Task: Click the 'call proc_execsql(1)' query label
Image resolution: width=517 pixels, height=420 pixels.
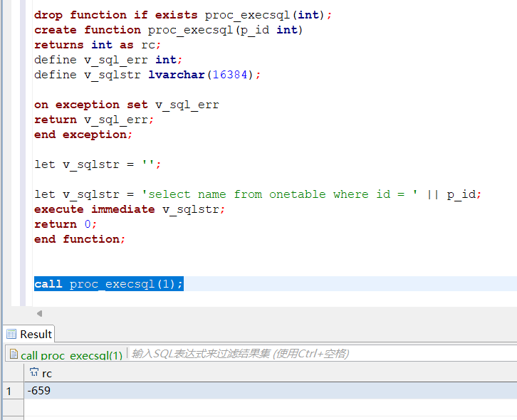Action: pos(71,355)
